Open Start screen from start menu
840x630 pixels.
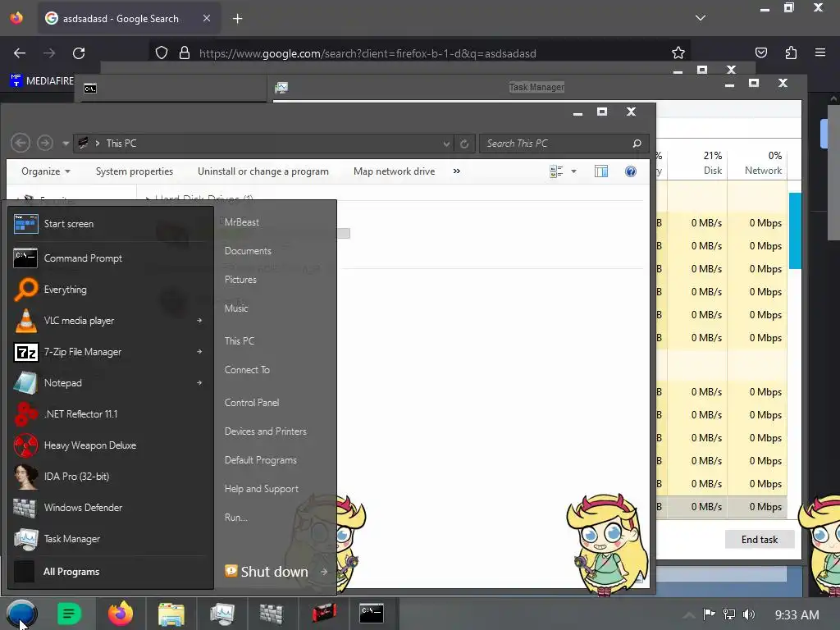[x=110, y=224]
